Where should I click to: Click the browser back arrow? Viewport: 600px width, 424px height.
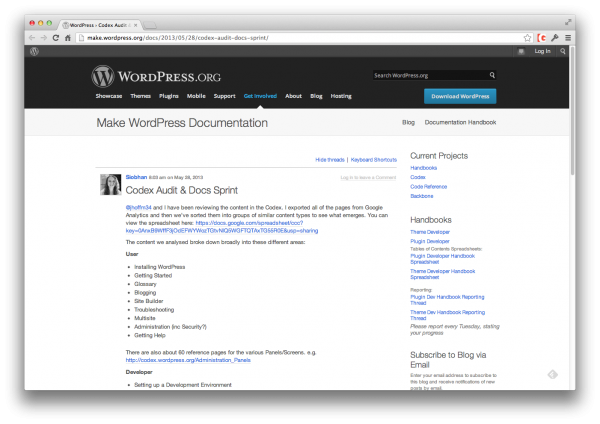pyautogui.click(x=32, y=38)
